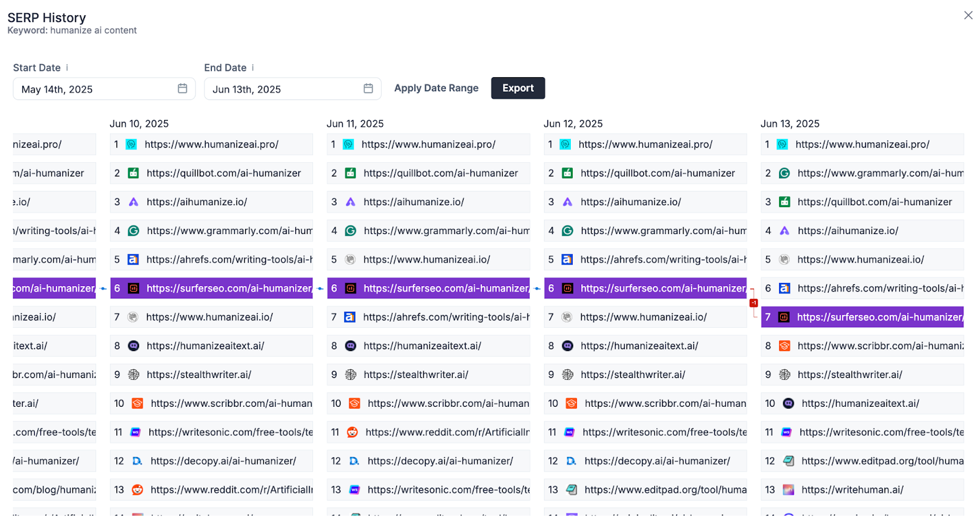The width and height of the screenshot is (980, 525).
Task: Open surferseo link in Jun 12 column
Action: 663,289
